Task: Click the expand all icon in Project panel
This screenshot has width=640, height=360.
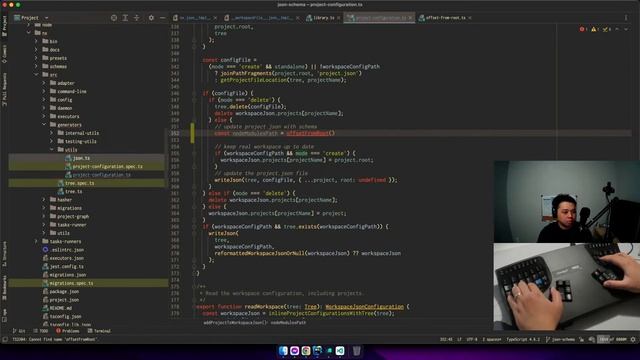Action: pos(125,18)
